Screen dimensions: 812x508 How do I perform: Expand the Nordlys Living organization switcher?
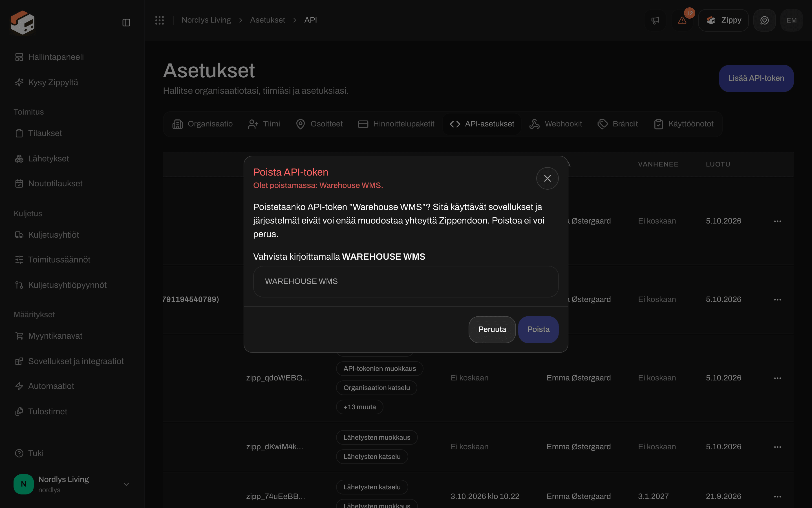(x=72, y=484)
